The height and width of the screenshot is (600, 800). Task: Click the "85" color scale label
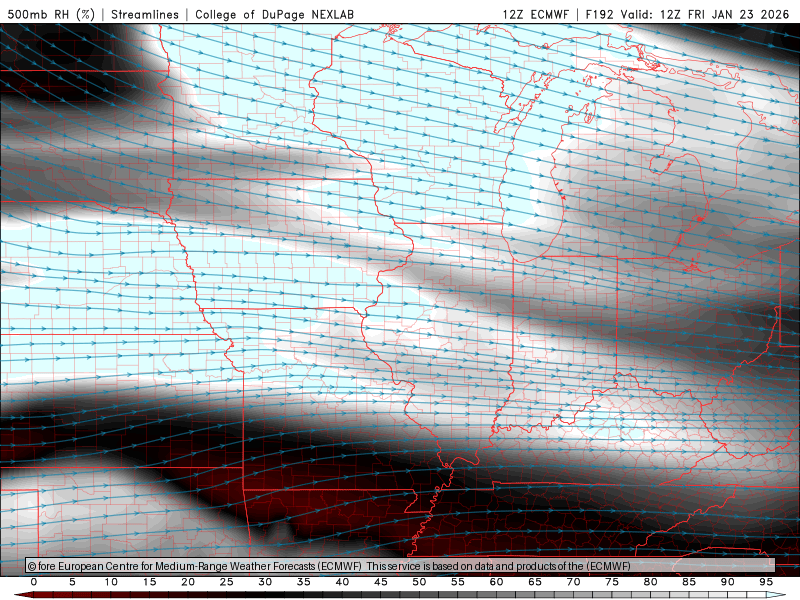point(689,582)
